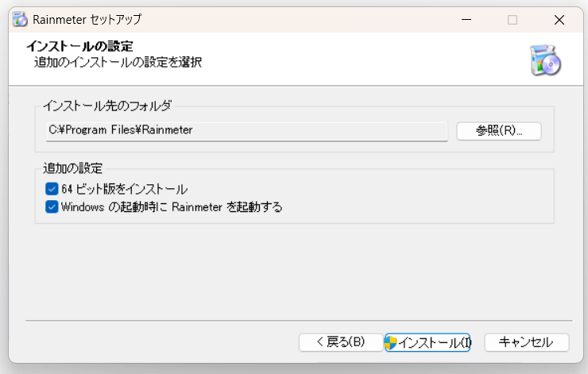The height and width of the screenshot is (374, 588).
Task: Open the 参照(R)... folder browser
Action: (x=499, y=130)
